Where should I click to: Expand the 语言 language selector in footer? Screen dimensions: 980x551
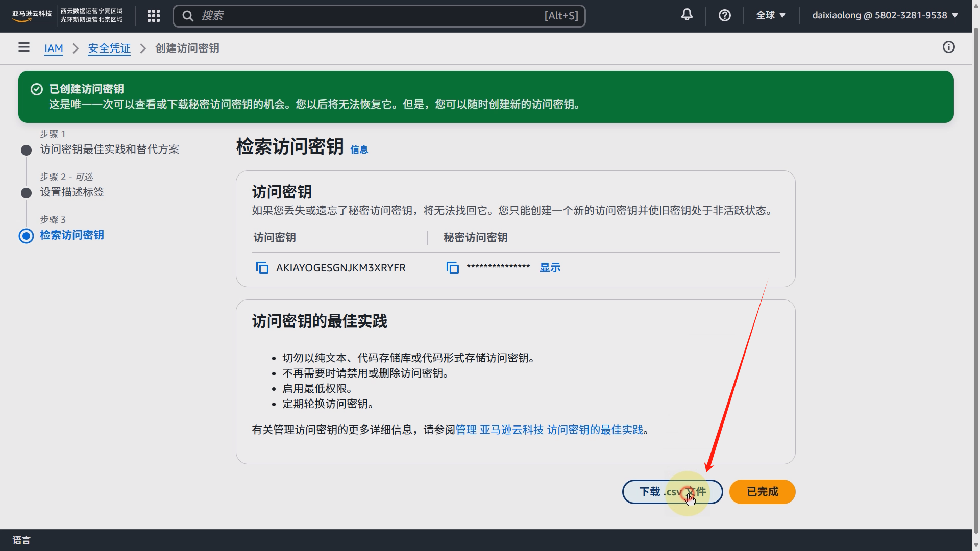(21, 540)
